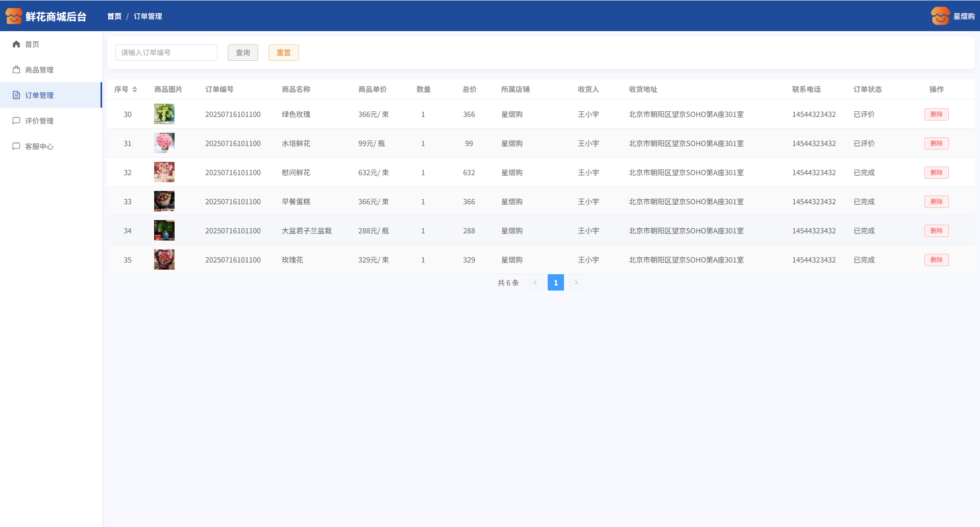980x527 pixels.
Task: Click the home icon in sidebar
Action: coord(16,44)
